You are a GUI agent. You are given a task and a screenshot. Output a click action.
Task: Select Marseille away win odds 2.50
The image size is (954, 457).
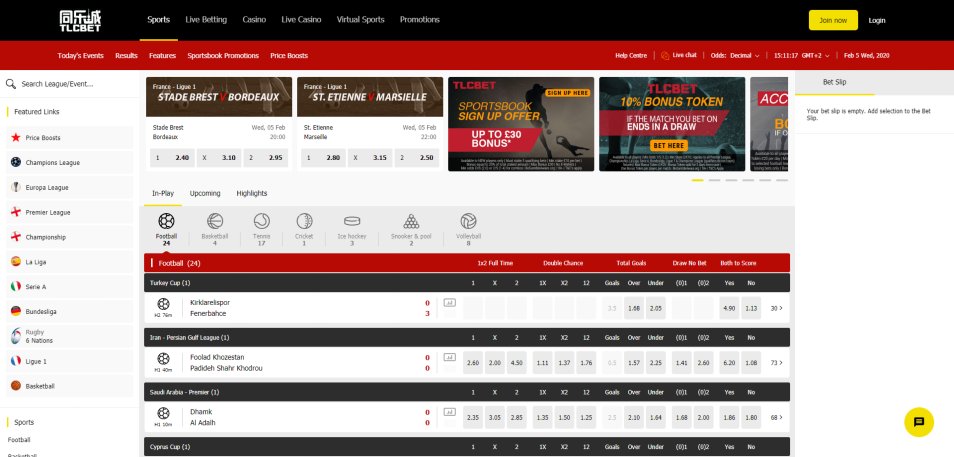(x=417, y=158)
